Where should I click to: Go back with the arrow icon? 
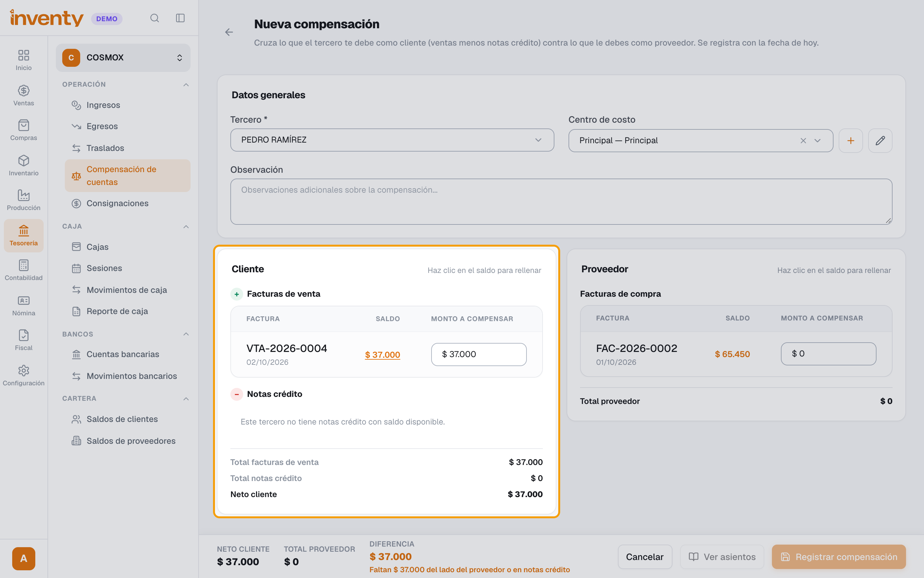[229, 32]
